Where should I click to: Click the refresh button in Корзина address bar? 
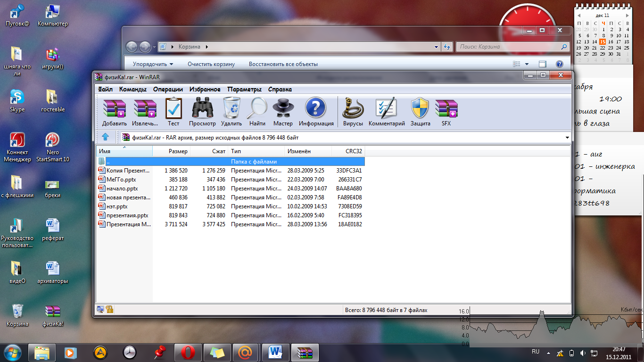pos(447,47)
